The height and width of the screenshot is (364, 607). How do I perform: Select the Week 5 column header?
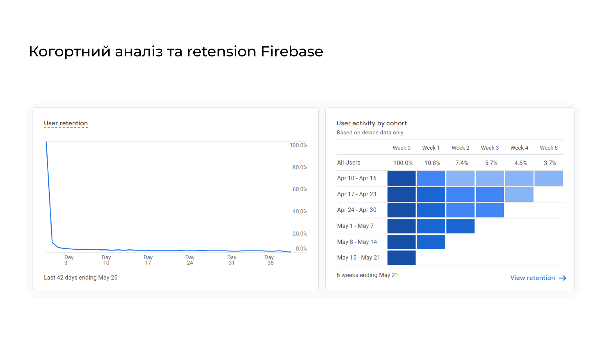coord(549,148)
